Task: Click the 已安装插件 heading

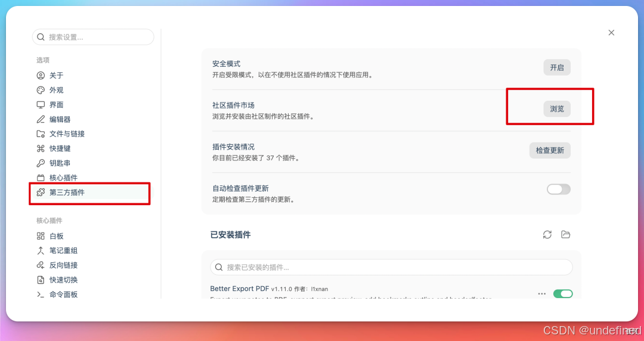Action: coord(230,235)
